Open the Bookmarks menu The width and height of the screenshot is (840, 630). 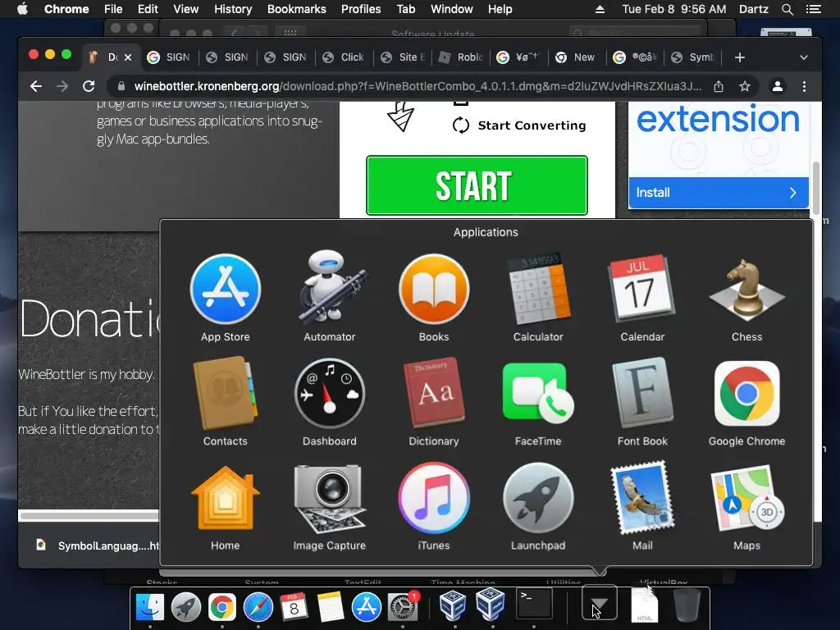coord(296,9)
